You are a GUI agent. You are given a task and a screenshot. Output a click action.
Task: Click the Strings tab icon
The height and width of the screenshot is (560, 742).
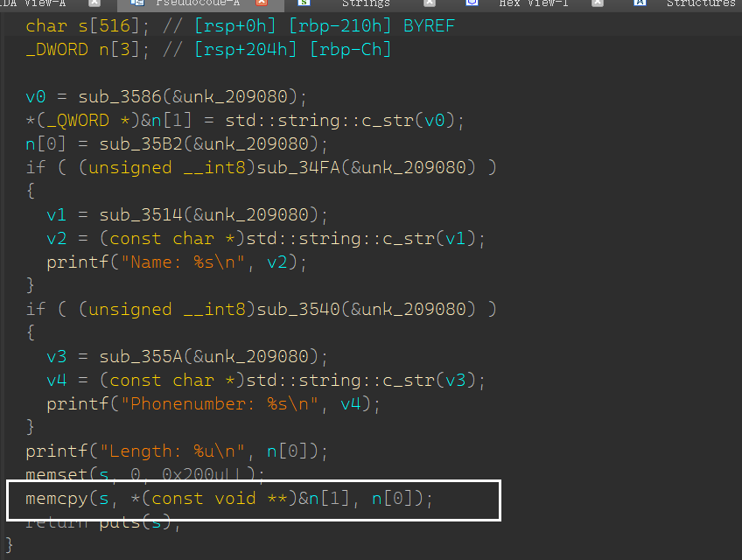tap(304, 3)
